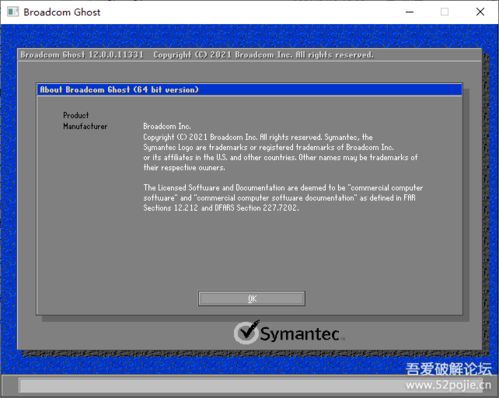Image resolution: width=499 pixels, height=398 pixels.
Task: Click the Broadcom Ghost window title icon
Action: [x=13, y=12]
